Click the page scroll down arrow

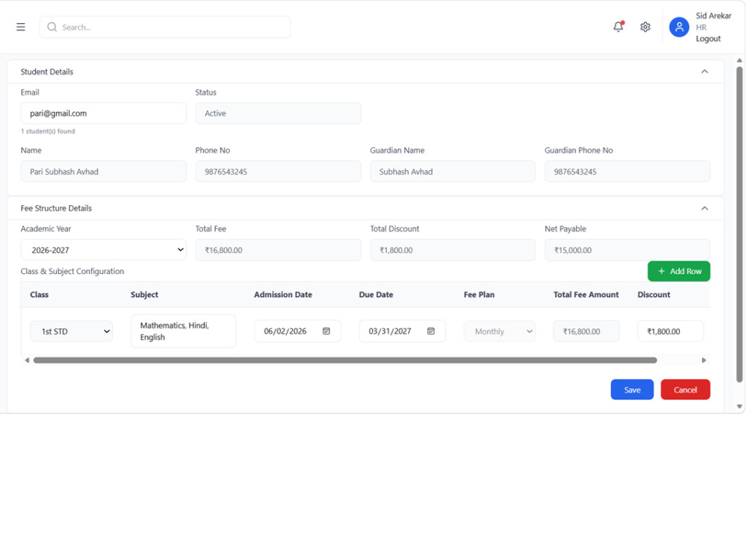tap(740, 407)
